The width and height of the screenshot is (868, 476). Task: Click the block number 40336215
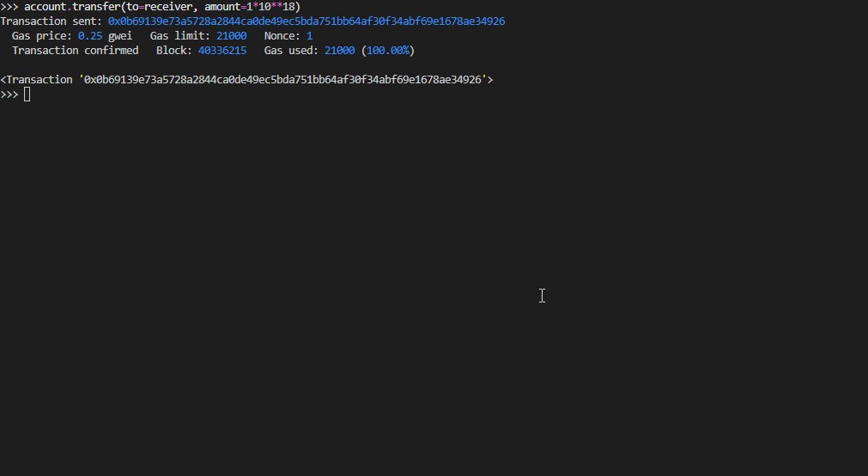pos(222,51)
